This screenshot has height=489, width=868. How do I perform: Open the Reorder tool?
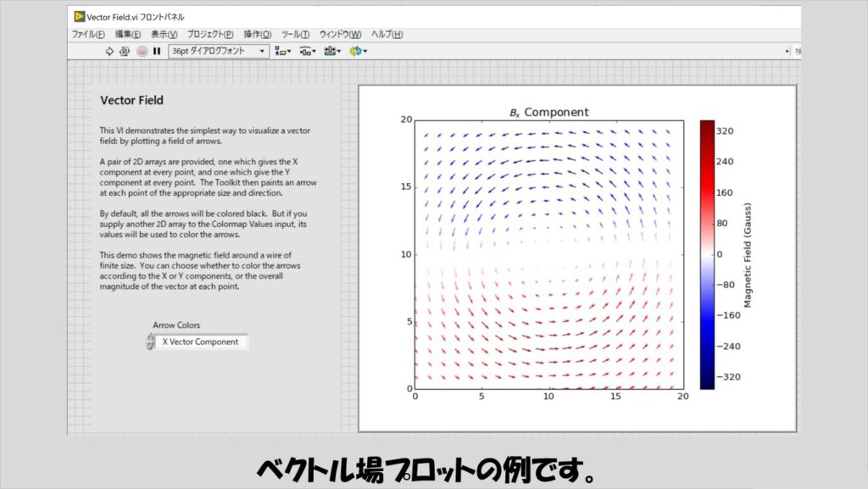coord(358,52)
